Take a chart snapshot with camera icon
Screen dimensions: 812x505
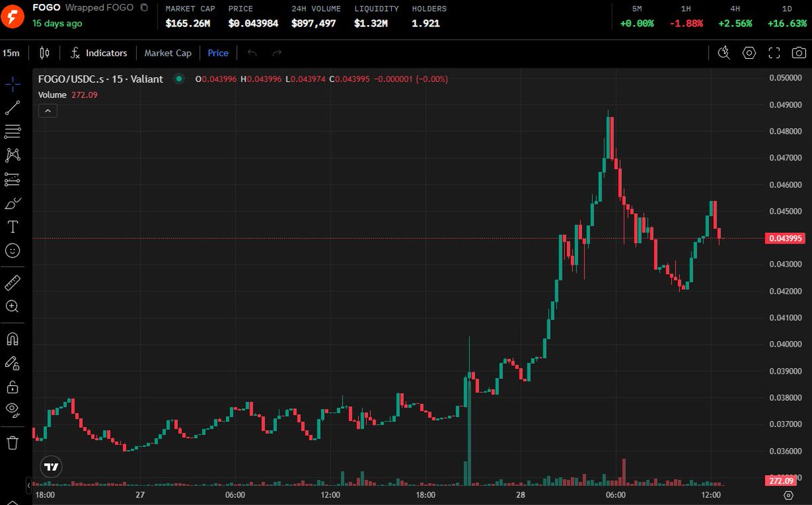(x=799, y=53)
